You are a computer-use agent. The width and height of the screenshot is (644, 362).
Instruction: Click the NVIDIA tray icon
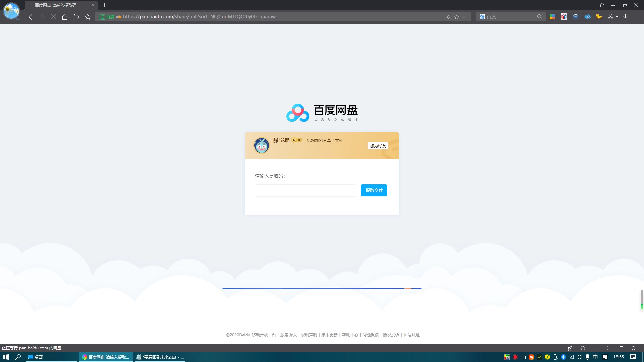539,357
